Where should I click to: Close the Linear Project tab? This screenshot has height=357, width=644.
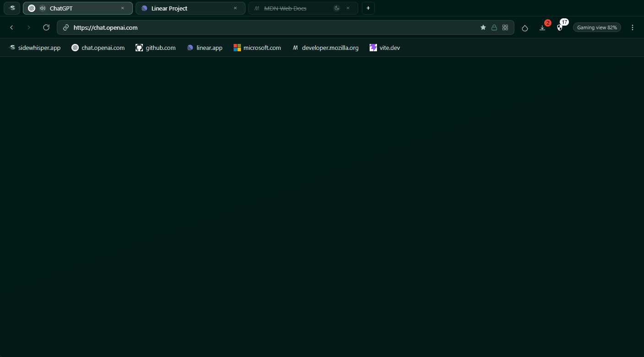[235, 8]
